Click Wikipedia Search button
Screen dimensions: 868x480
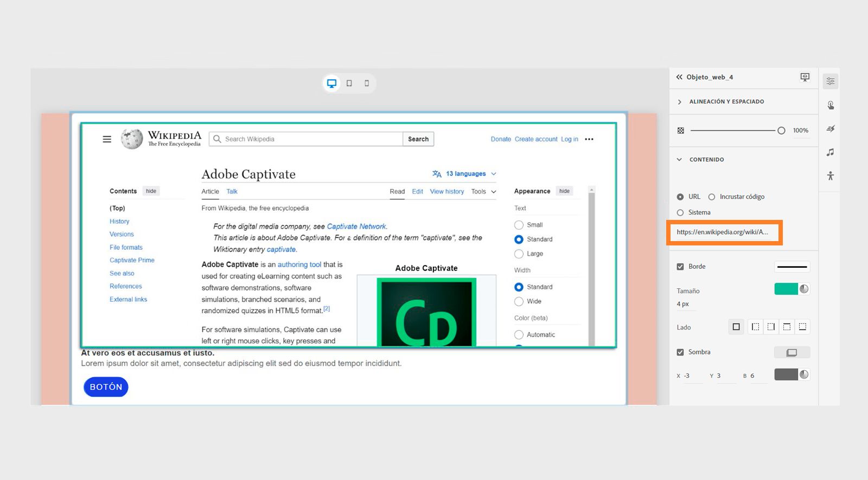coord(418,139)
